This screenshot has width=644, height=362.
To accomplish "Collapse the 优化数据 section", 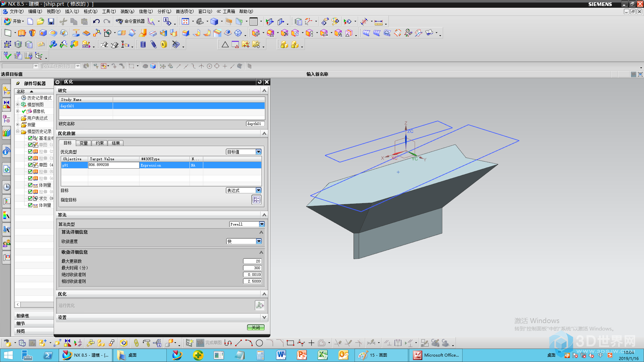I will point(264,133).
